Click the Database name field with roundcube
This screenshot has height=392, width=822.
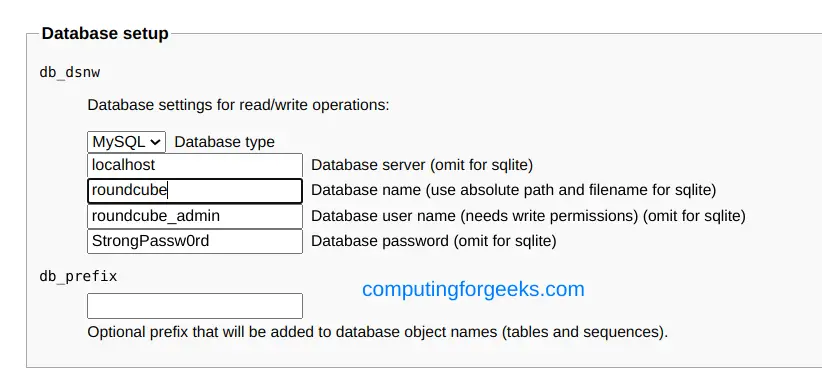point(195,190)
